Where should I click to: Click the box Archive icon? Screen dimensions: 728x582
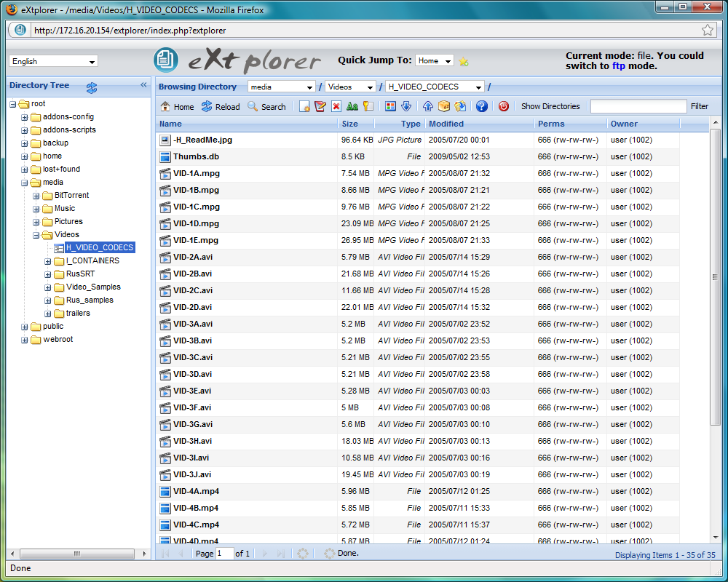pyautogui.click(x=444, y=107)
